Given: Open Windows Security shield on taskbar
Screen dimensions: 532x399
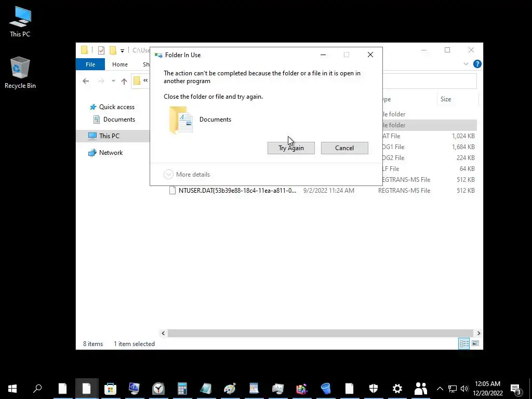Looking at the screenshot, I should click(373, 389).
